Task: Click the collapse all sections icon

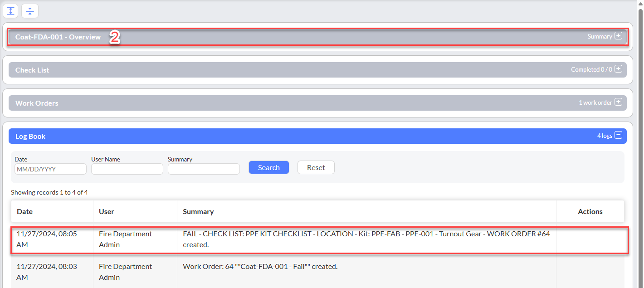Action: pyautogui.click(x=30, y=11)
